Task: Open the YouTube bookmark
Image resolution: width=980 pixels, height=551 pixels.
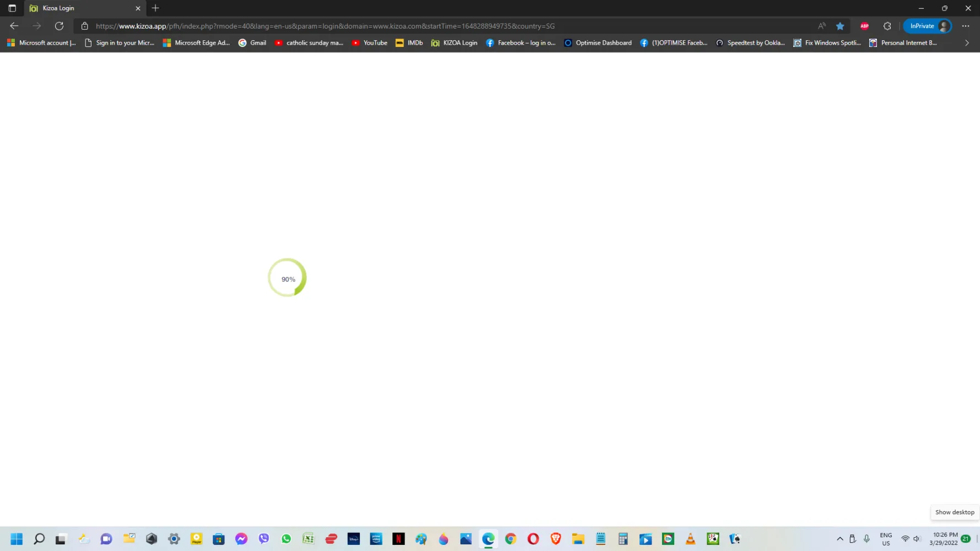Action: coord(370,43)
